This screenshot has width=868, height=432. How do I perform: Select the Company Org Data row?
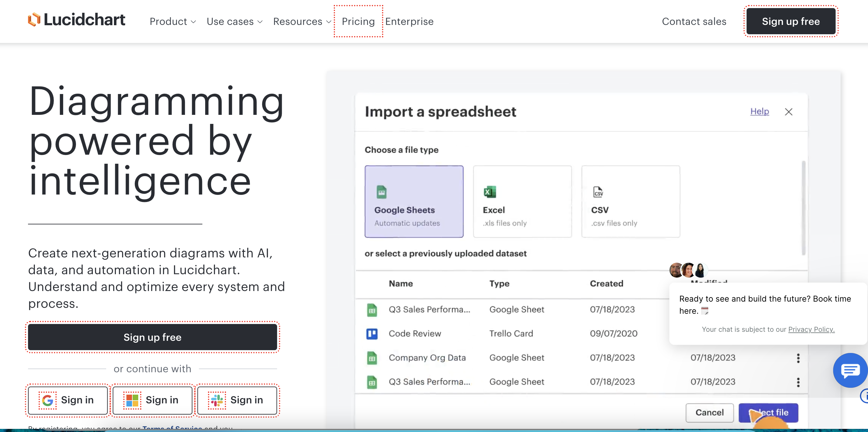(x=581, y=358)
